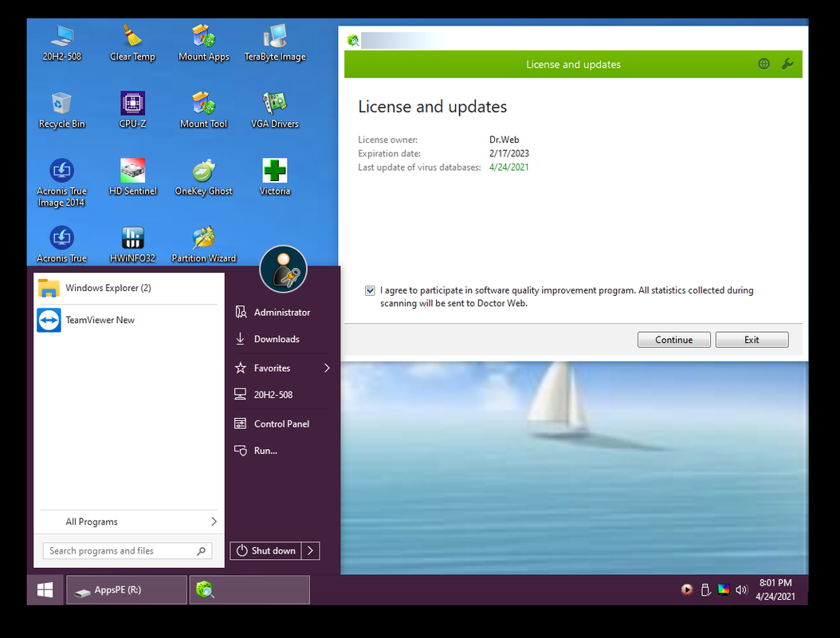Open the media player tray icon
The image size is (840, 638).
pyautogui.click(x=687, y=589)
